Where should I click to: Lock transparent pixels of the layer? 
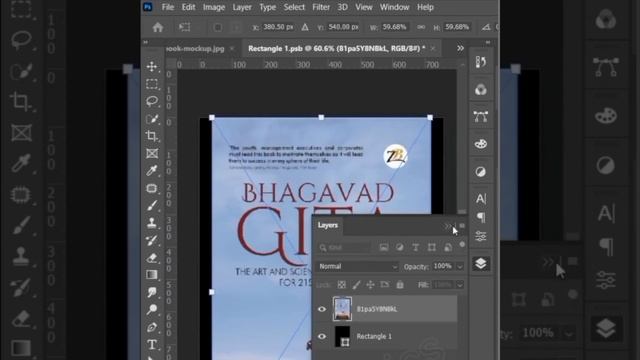[342, 285]
